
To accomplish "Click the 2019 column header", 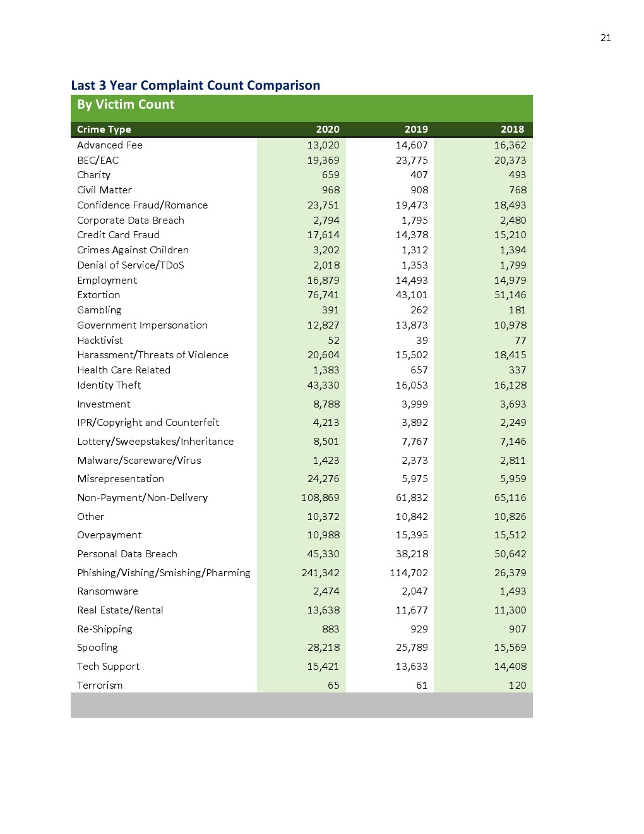I will pos(416,130).
